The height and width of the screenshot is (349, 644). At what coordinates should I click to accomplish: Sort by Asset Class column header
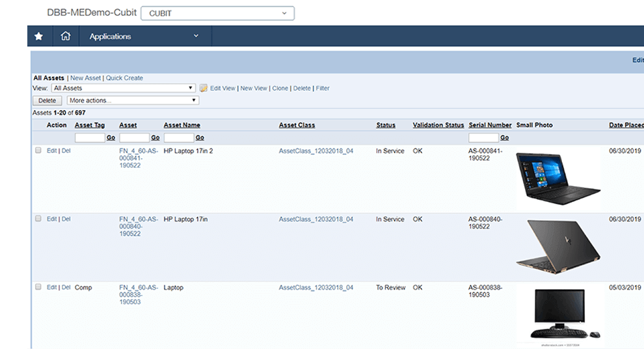297,125
